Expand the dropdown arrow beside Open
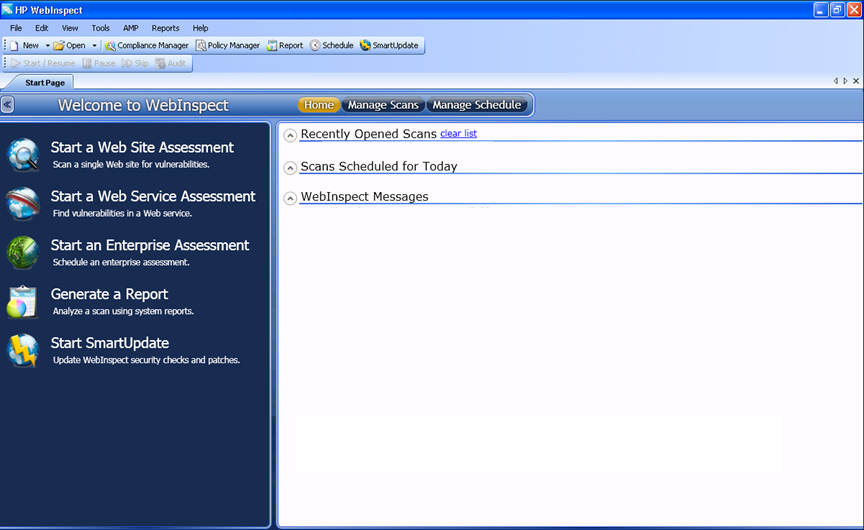Image resolution: width=864 pixels, height=530 pixels. 94,46
